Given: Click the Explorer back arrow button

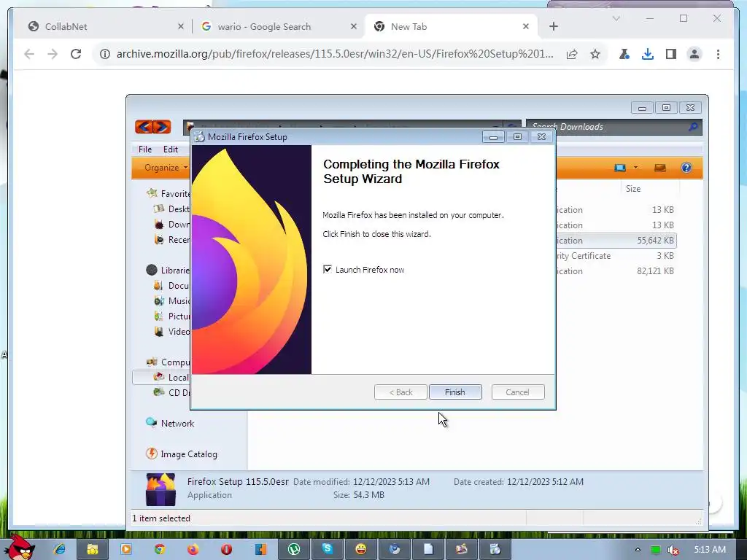Looking at the screenshot, I should 144,127.
